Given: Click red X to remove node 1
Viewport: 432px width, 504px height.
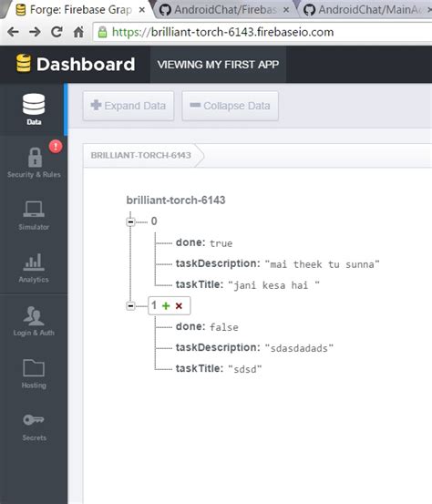Looking at the screenshot, I should [179, 305].
